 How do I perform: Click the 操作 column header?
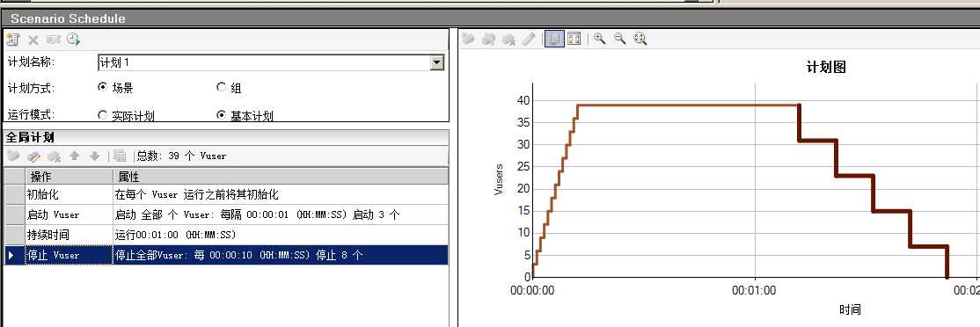coord(69,177)
